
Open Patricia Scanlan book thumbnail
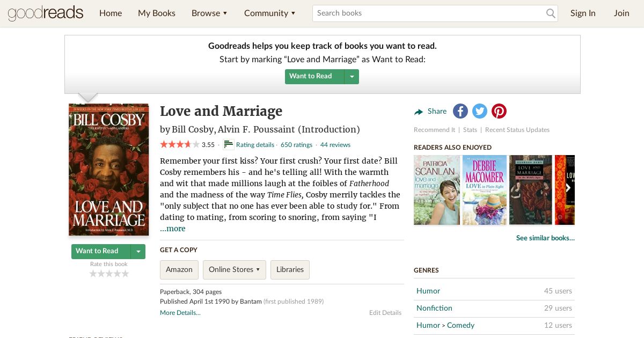click(437, 190)
